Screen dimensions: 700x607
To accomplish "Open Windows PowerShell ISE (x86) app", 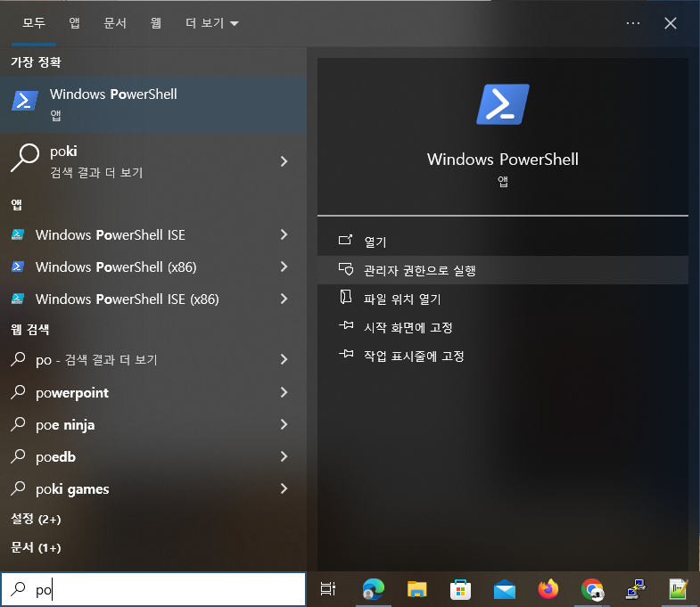I will tap(153, 299).
